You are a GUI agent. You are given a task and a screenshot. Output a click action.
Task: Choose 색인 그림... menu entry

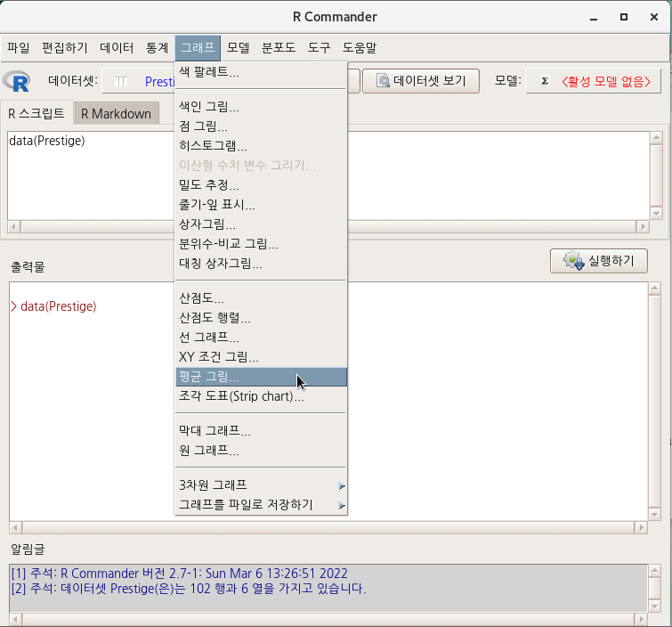point(261,106)
